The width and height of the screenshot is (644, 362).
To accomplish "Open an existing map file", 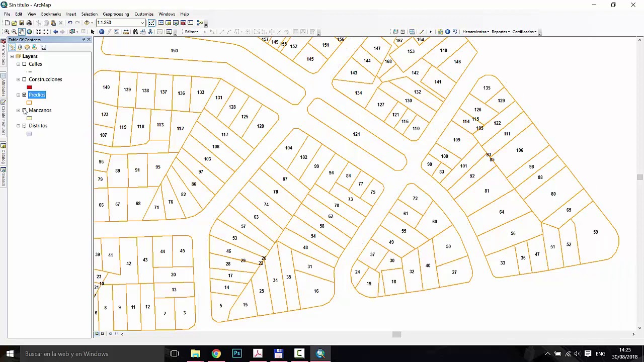I will [x=14, y=23].
